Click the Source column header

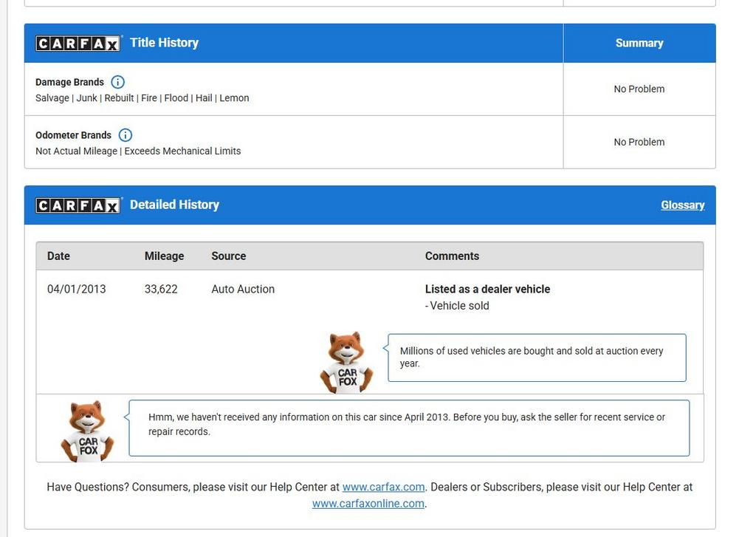click(229, 256)
